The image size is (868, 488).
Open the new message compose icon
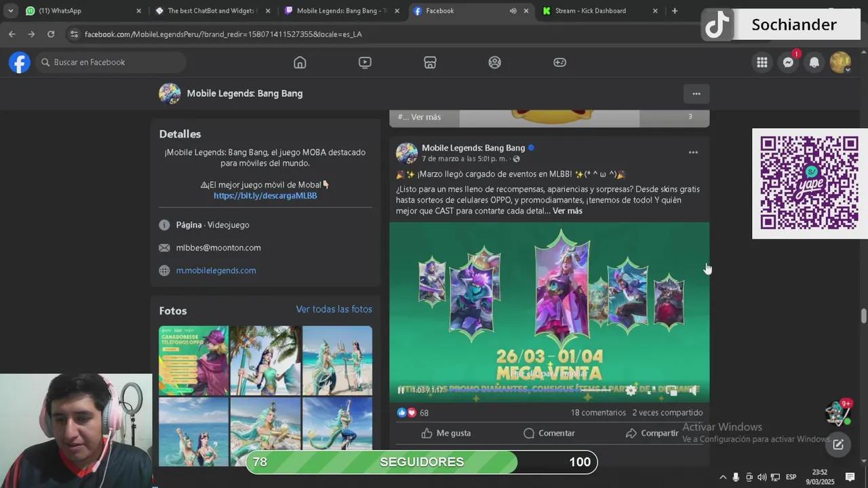point(838,445)
